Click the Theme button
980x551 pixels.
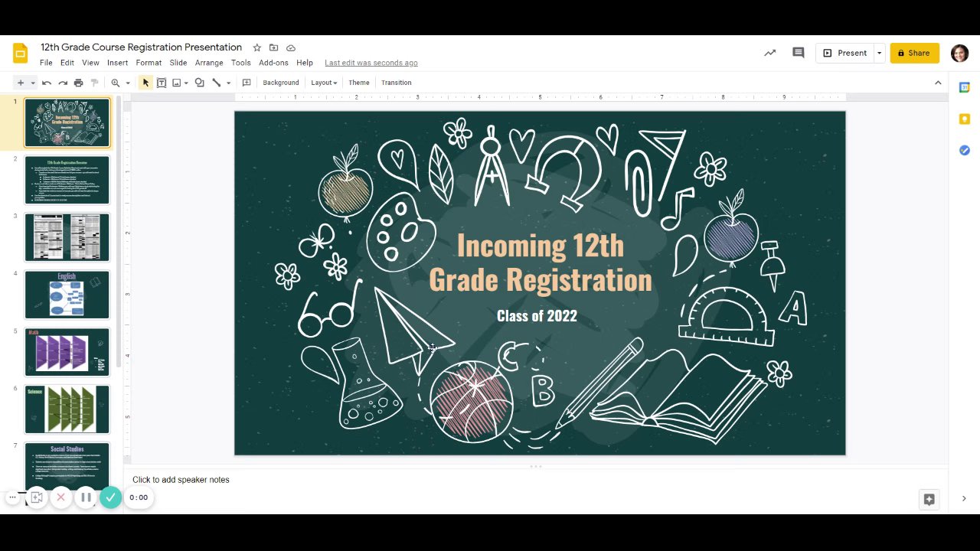(359, 83)
